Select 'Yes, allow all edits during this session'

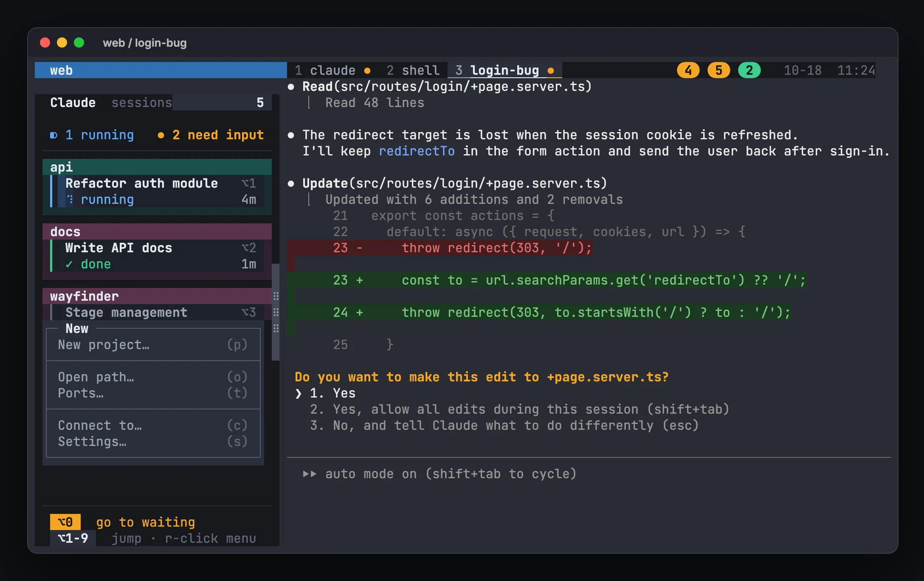coord(519,409)
